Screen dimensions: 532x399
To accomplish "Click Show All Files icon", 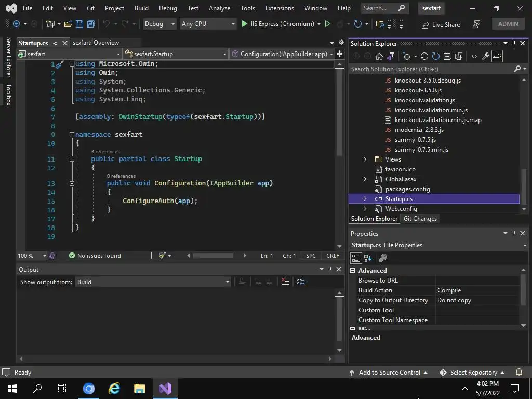I will [x=459, y=56].
